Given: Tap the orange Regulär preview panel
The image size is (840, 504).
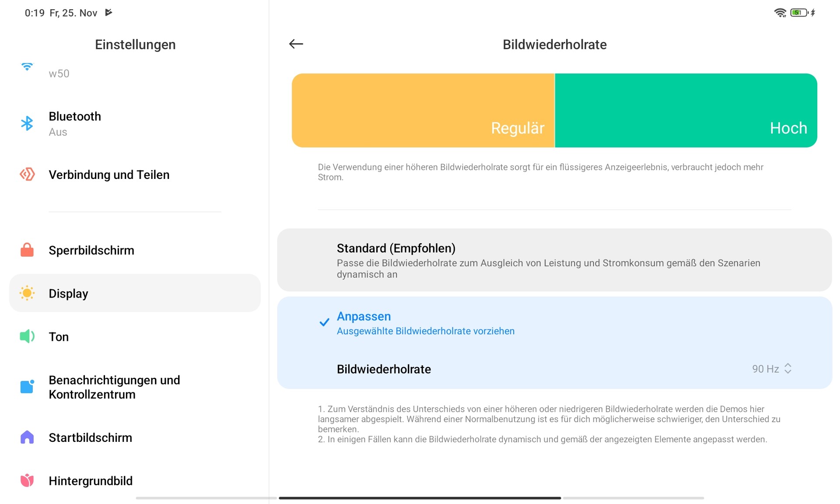Looking at the screenshot, I should click(x=423, y=110).
